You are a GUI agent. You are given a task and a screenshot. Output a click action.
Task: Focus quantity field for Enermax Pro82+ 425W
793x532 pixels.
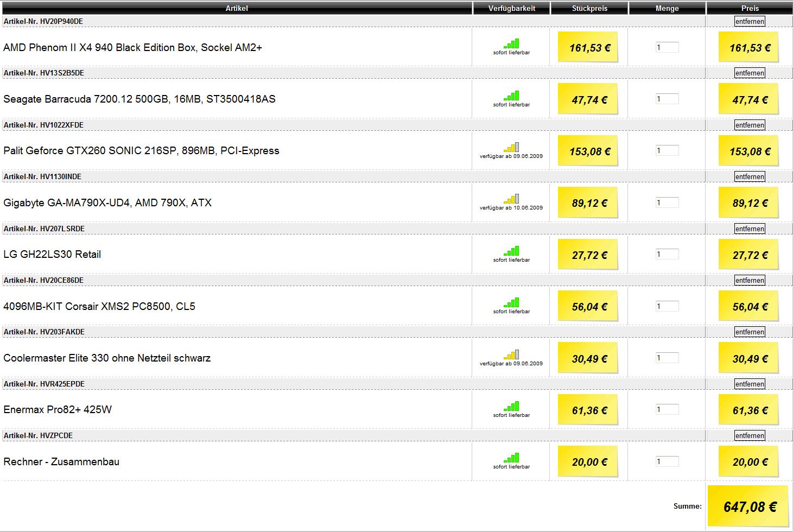(x=667, y=409)
